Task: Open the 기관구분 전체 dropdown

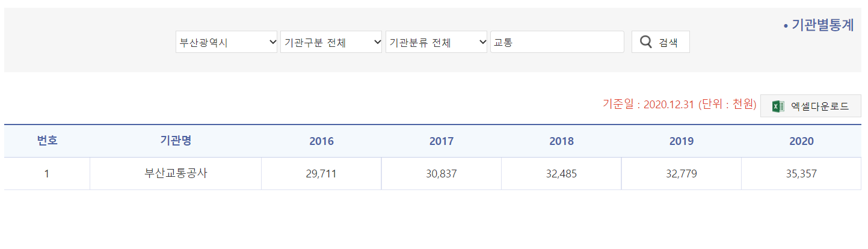Action: click(331, 42)
